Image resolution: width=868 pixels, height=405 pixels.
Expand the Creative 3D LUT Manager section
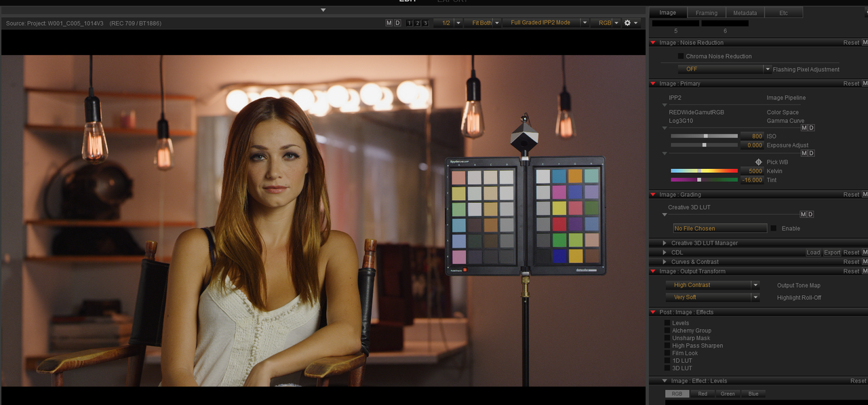[665, 243]
